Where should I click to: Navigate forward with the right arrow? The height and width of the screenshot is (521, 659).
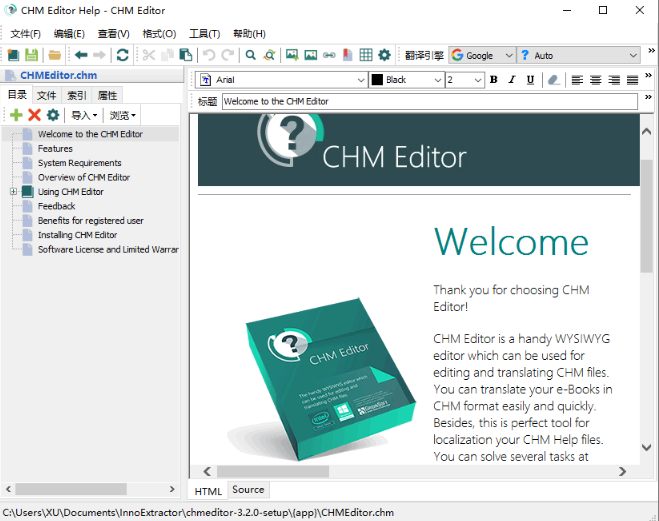pyautogui.click(x=99, y=55)
